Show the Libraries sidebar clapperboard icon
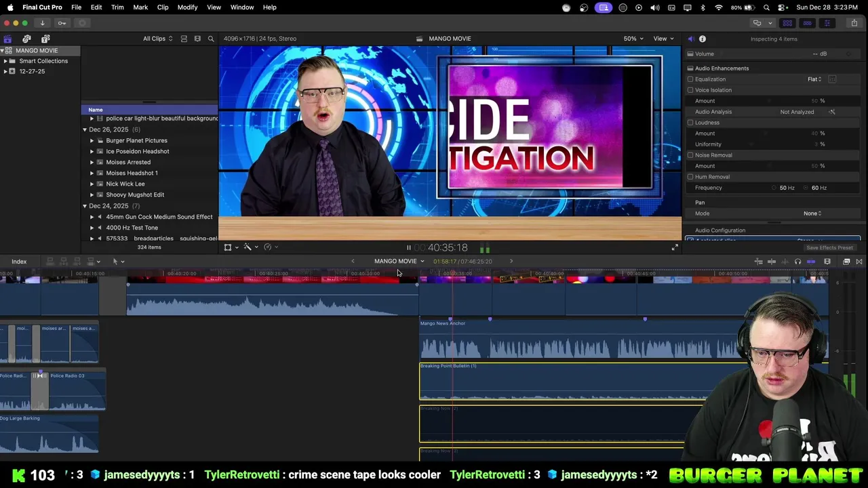 point(7,39)
